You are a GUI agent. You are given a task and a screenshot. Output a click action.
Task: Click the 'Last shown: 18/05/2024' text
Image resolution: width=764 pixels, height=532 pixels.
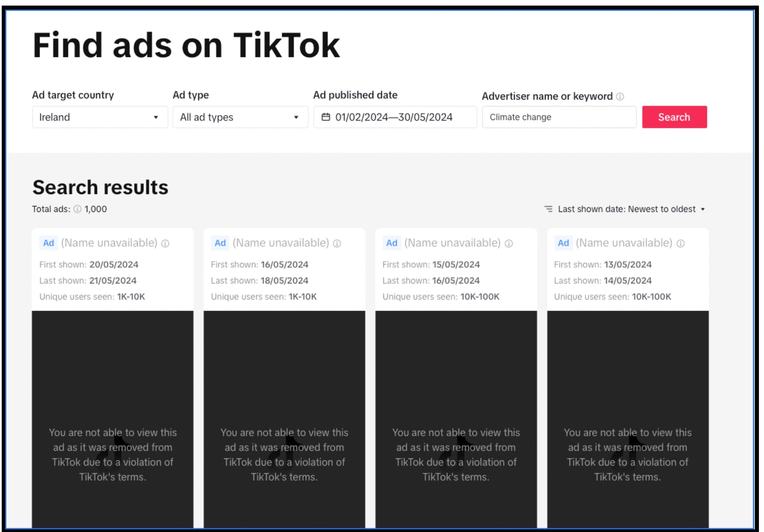[x=259, y=280]
